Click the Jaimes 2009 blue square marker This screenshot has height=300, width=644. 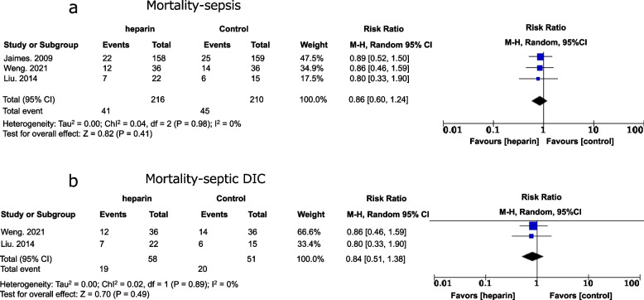tap(540, 56)
